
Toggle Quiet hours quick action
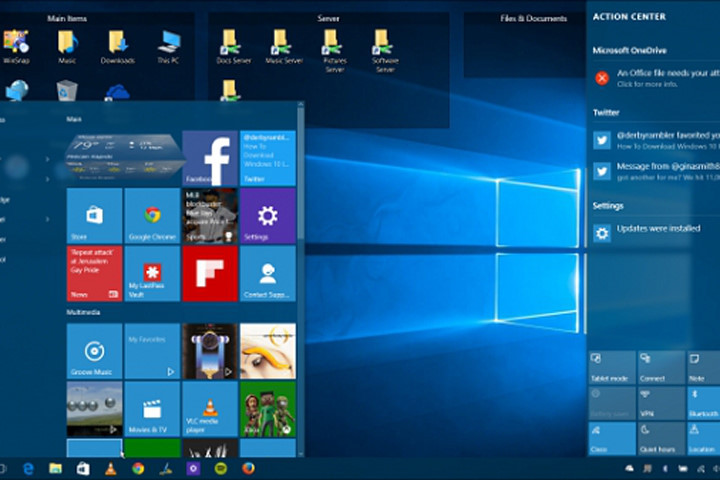(x=661, y=439)
